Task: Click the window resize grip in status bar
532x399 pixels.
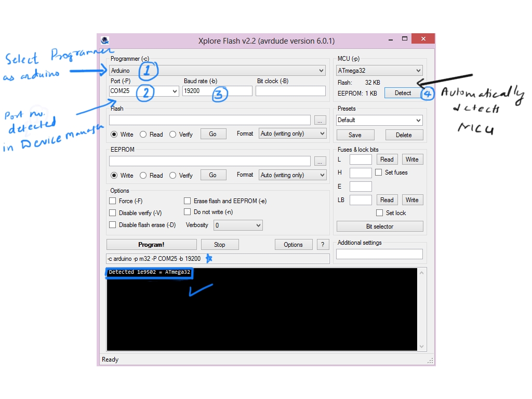Action: 431,361
